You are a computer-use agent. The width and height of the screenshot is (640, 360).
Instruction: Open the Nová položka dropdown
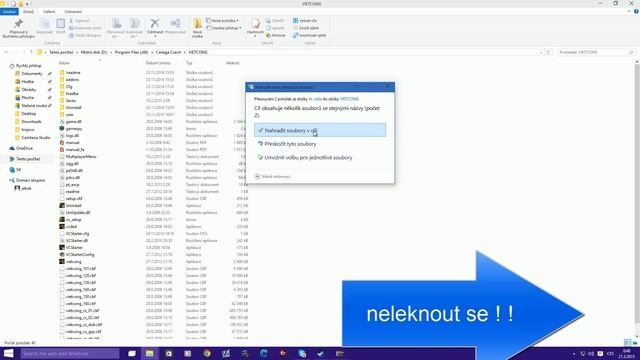point(222,20)
